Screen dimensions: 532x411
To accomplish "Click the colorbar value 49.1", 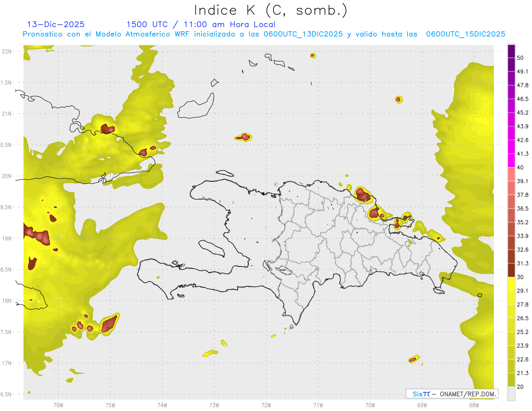I will [x=522, y=71].
